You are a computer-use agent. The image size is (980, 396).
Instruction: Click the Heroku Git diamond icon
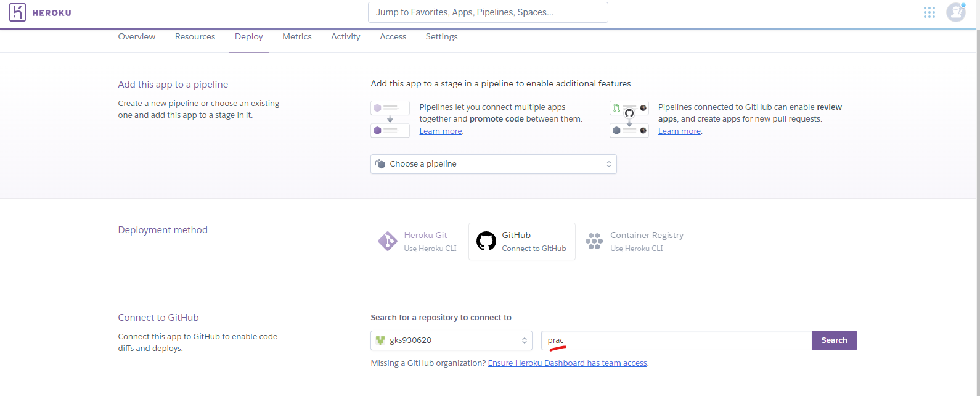tap(388, 241)
